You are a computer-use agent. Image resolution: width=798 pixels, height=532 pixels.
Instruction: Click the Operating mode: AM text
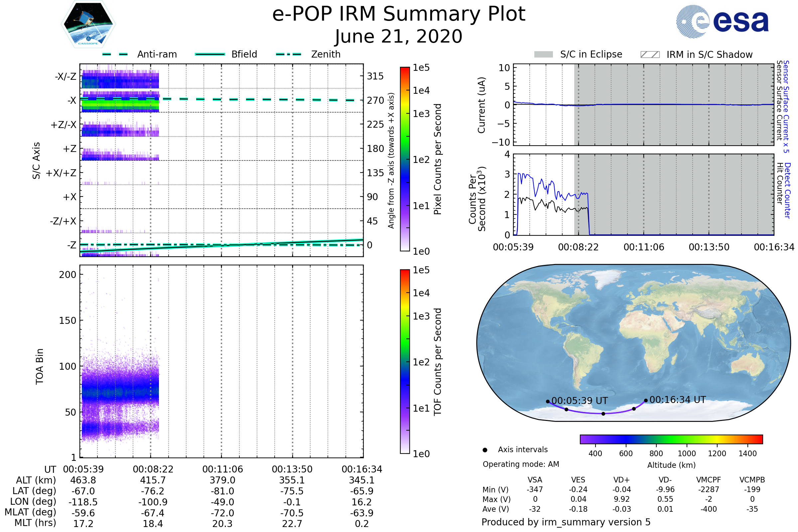tap(521, 464)
